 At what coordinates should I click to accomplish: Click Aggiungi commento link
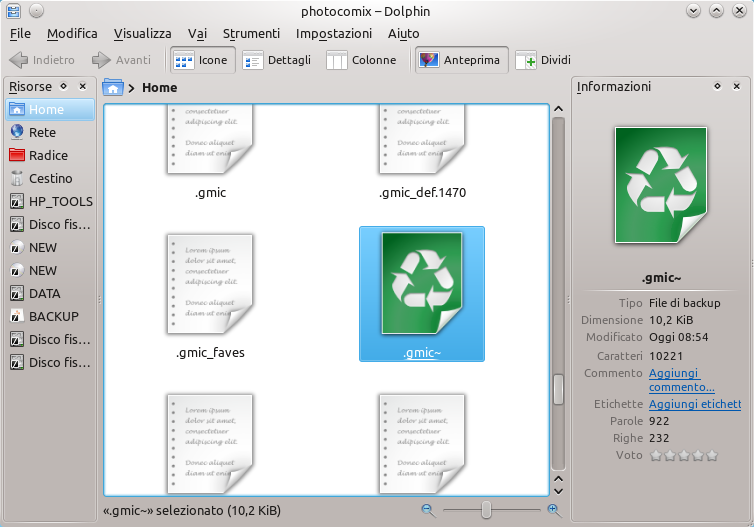pyautogui.click(x=682, y=380)
